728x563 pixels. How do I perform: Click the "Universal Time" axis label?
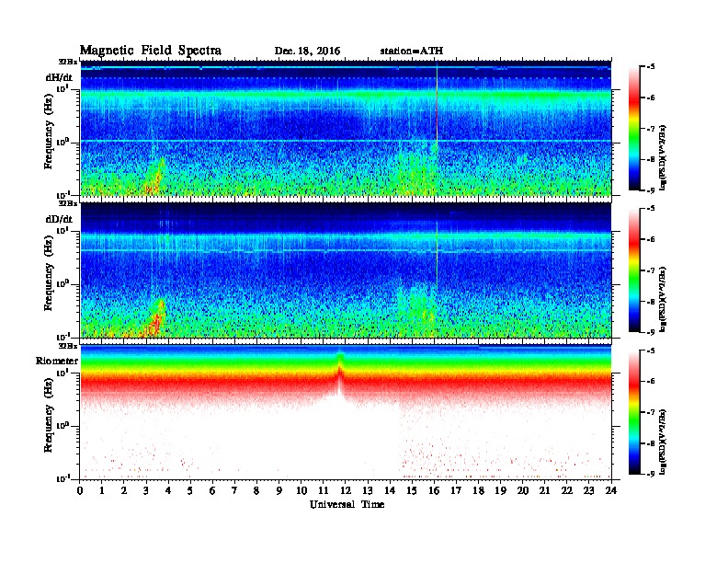click(x=347, y=504)
